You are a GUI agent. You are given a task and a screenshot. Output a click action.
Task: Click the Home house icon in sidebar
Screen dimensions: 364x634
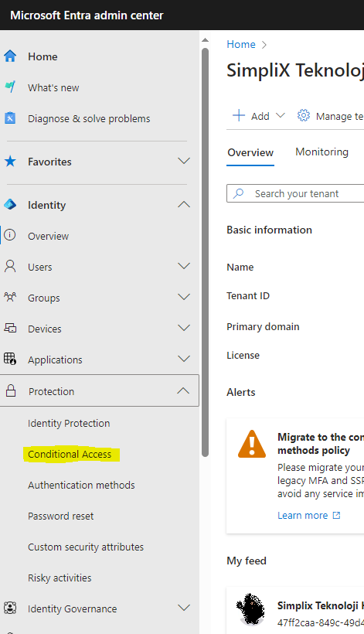pyautogui.click(x=10, y=56)
